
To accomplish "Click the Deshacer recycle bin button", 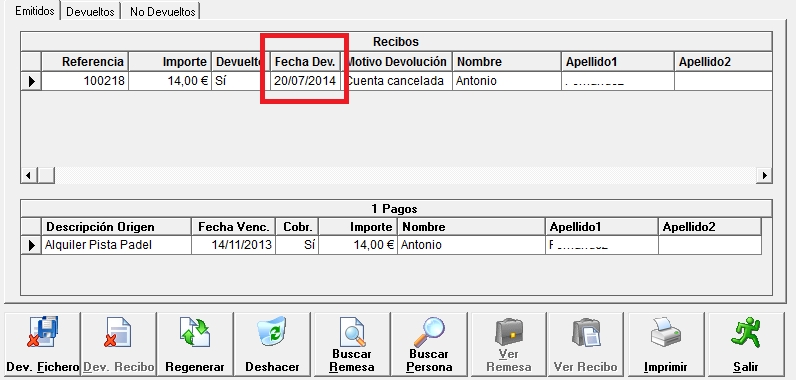I will point(272,344).
